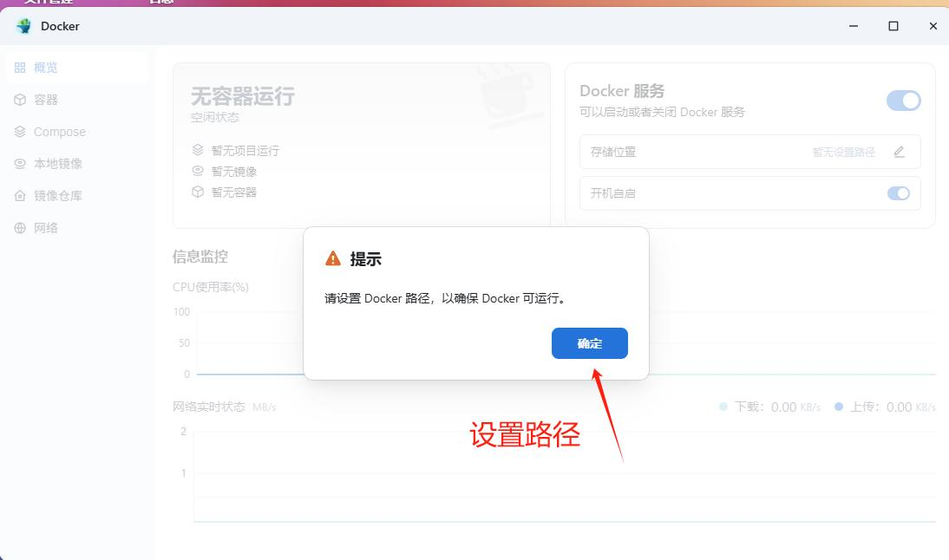This screenshot has height=560, width=949.
Task: Click the 无容器运行 heading
Action: pyautogui.click(x=243, y=96)
